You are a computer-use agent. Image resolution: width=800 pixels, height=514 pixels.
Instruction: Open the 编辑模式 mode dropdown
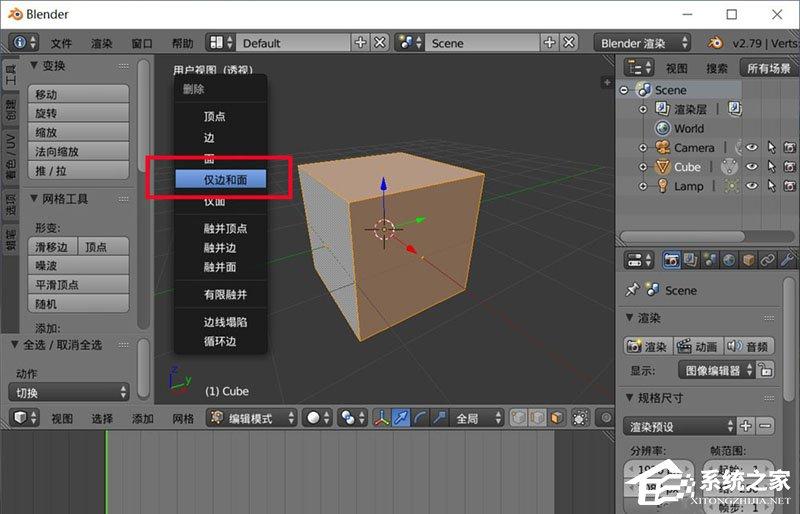pos(252,418)
